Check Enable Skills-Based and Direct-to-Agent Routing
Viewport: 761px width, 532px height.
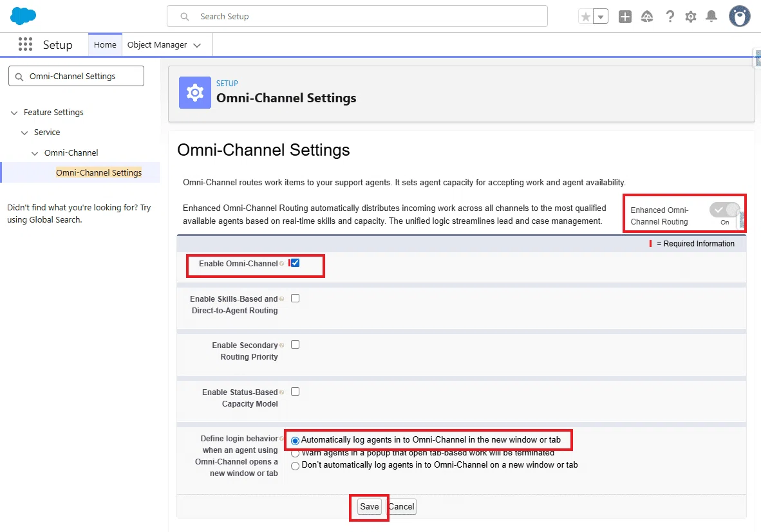pyautogui.click(x=295, y=298)
